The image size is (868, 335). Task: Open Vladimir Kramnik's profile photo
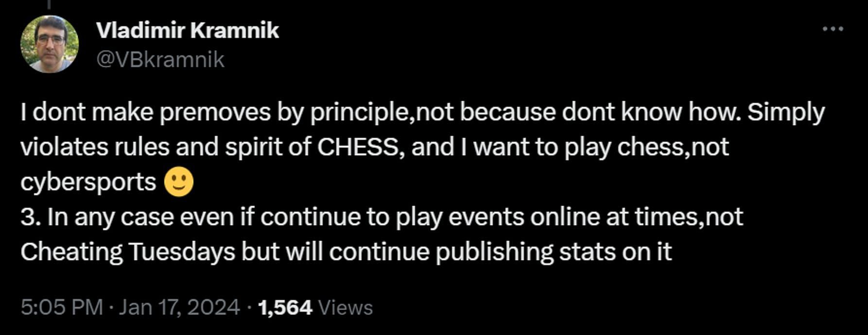click(50, 44)
